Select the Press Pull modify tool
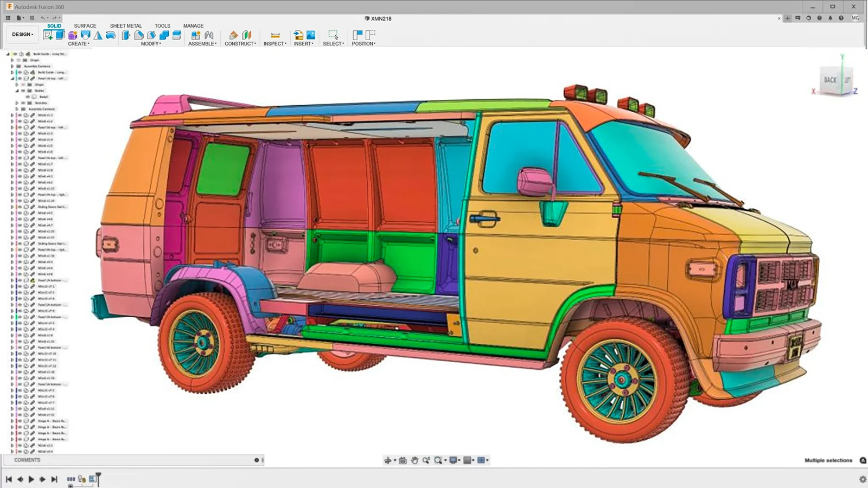Screen dimensions: 868x488 point(126,35)
